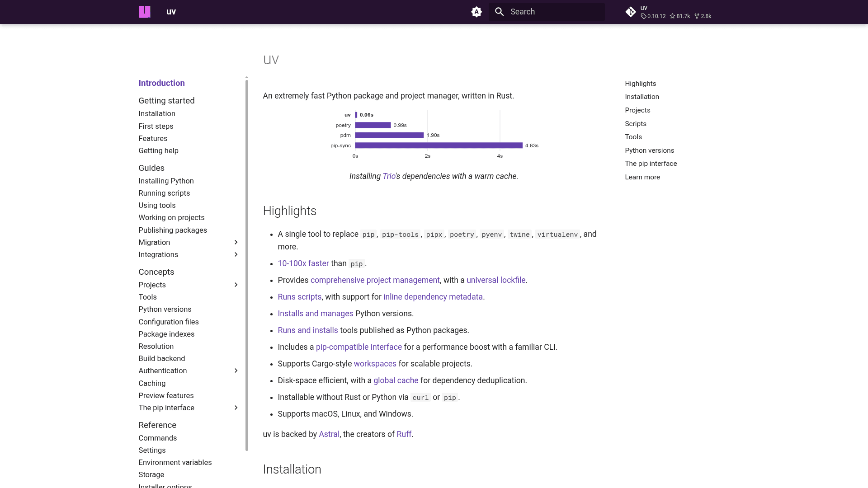Image resolution: width=868 pixels, height=488 pixels.
Task: Click the Astral link
Action: pos(329,434)
